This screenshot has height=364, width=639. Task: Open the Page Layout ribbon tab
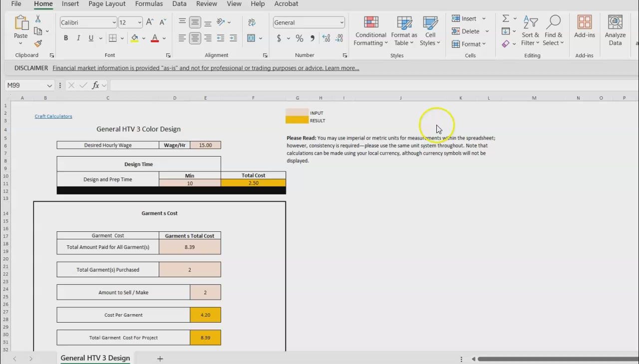tap(107, 4)
